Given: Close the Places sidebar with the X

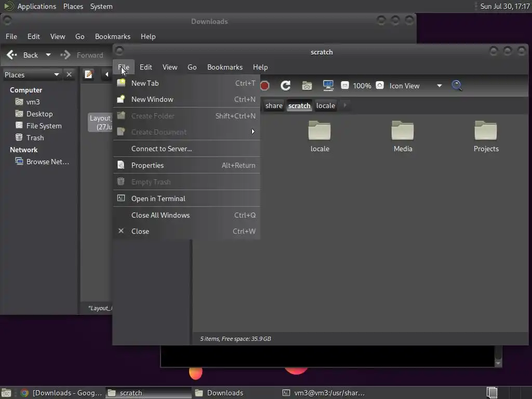Looking at the screenshot, I should (x=69, y=74).
